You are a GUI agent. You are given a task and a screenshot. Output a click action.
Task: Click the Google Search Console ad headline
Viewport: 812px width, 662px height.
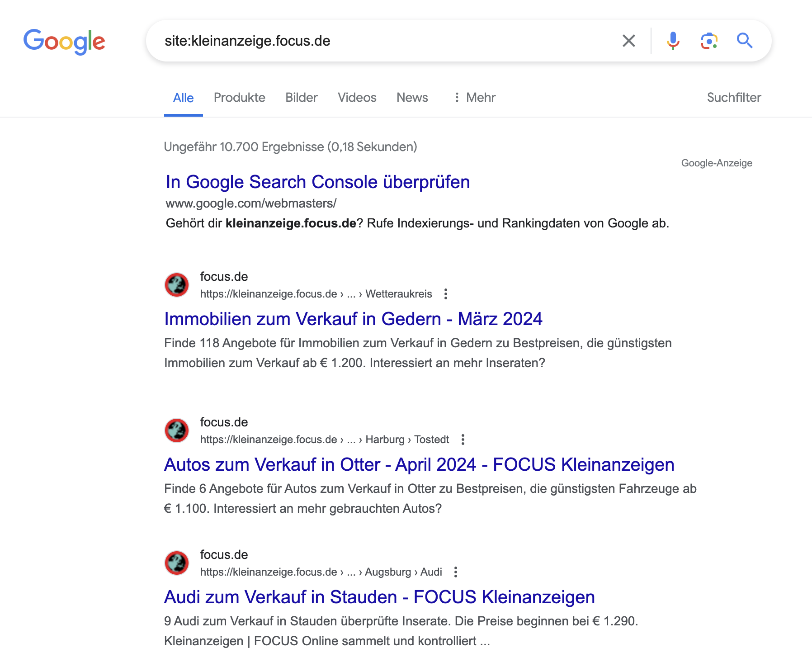coord(317,182)
